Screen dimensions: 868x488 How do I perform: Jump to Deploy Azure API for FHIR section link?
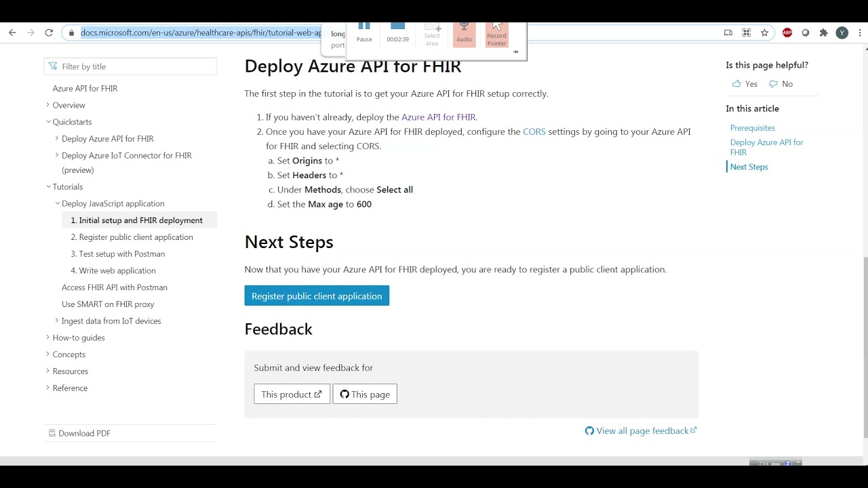pyautogui.click(x=766, y=147)
